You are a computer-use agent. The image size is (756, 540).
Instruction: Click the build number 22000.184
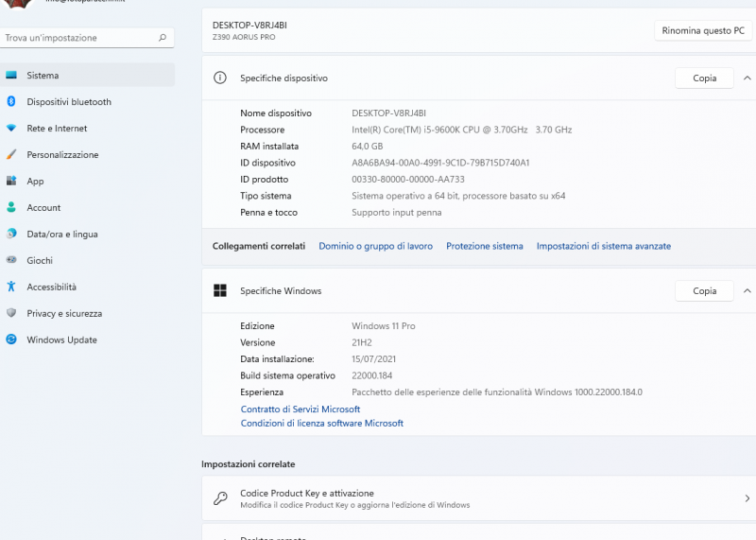371,376
